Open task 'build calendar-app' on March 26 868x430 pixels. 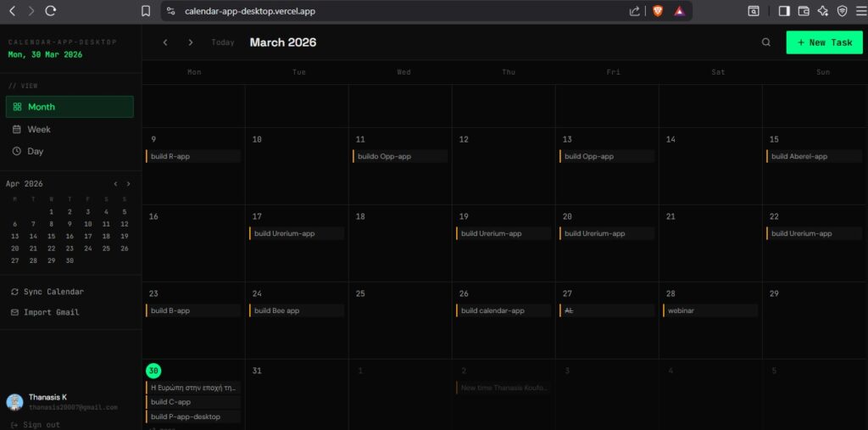pos(504,310)
